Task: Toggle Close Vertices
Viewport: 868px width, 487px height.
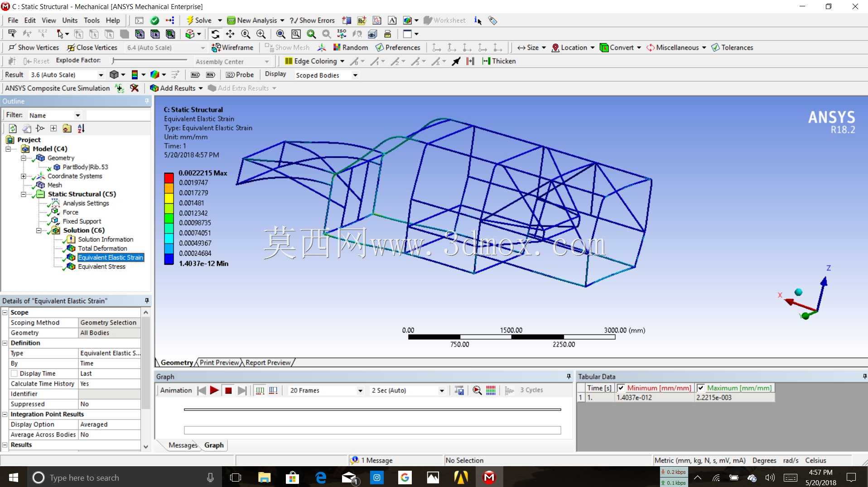Action: point(92,48)
